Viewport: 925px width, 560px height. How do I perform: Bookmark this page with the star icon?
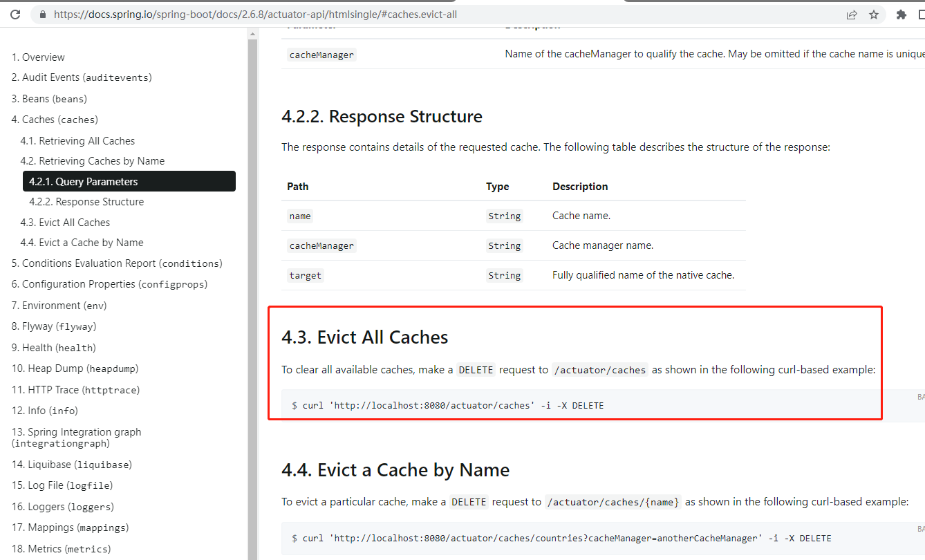click(874, 14)
